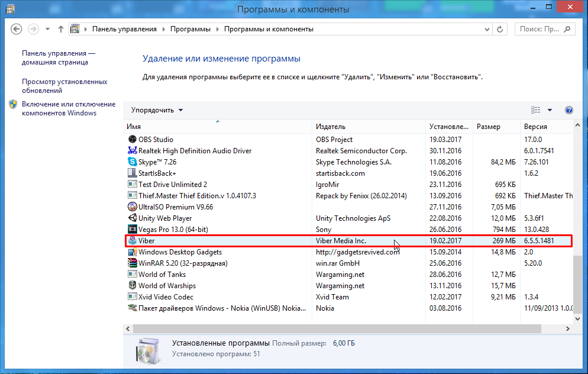Open the Упорядочить dropdown menu
Screen dimensions: 588x374
click(157, 110)
